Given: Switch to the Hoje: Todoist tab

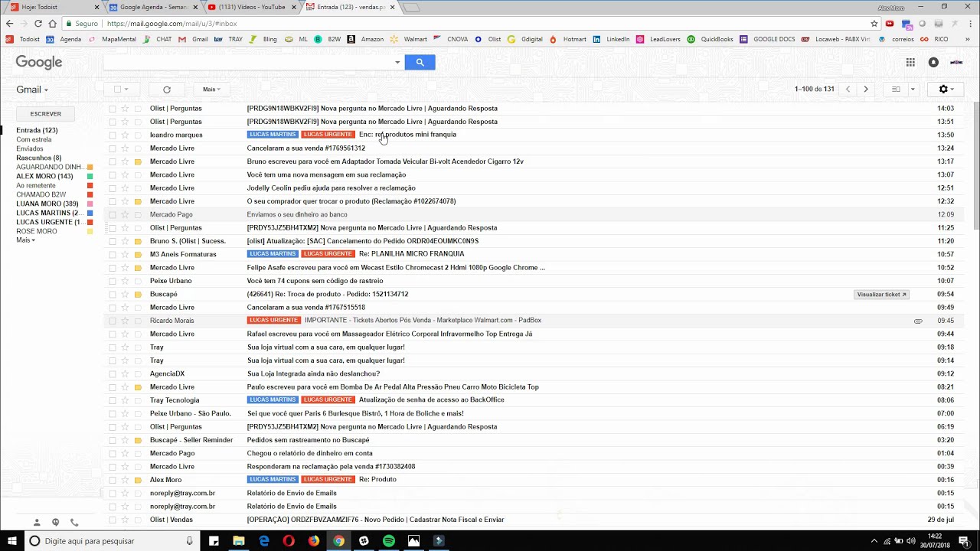Looking at the screenshot, I should 52,7.
